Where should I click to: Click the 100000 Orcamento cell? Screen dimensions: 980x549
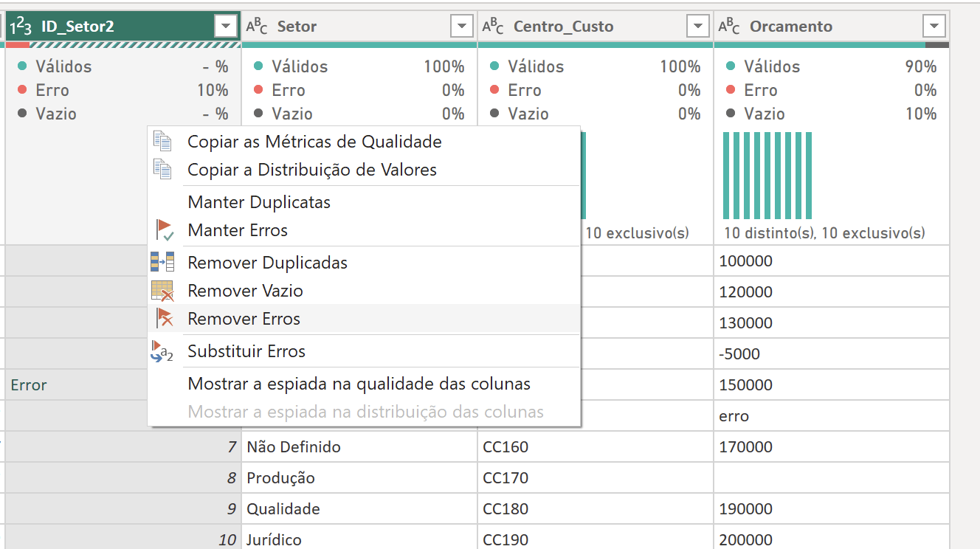click(832, 261)
